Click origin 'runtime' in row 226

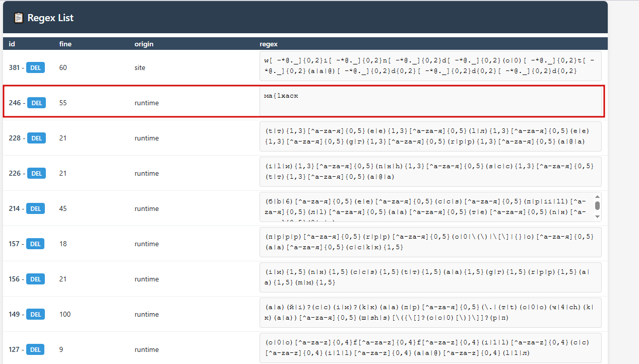pyautogui.click(x=147, y=173)
